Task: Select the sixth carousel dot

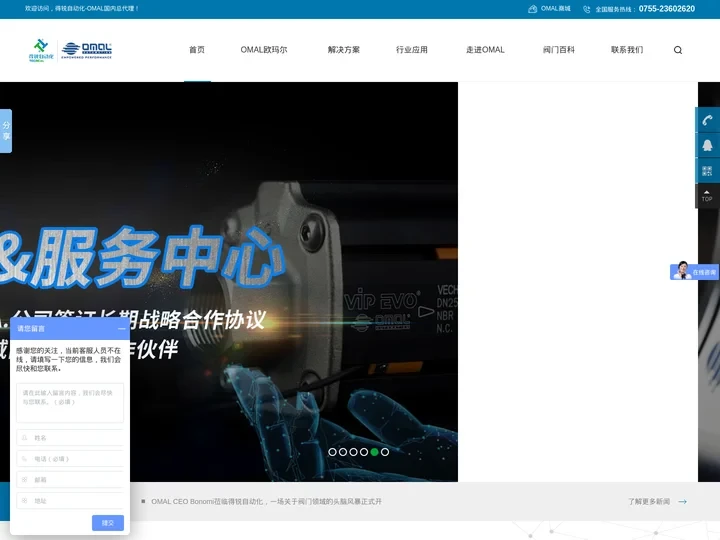Action: [385, 452]
